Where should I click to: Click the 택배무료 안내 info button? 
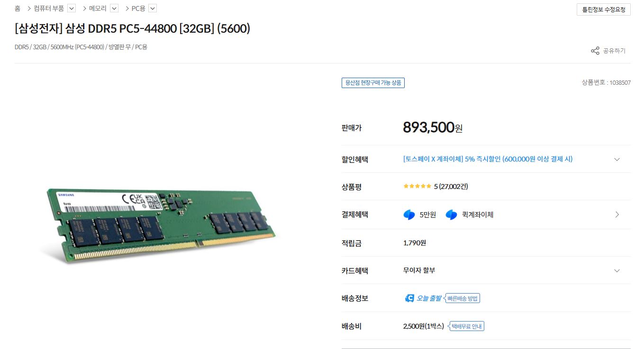click(467, 326)
